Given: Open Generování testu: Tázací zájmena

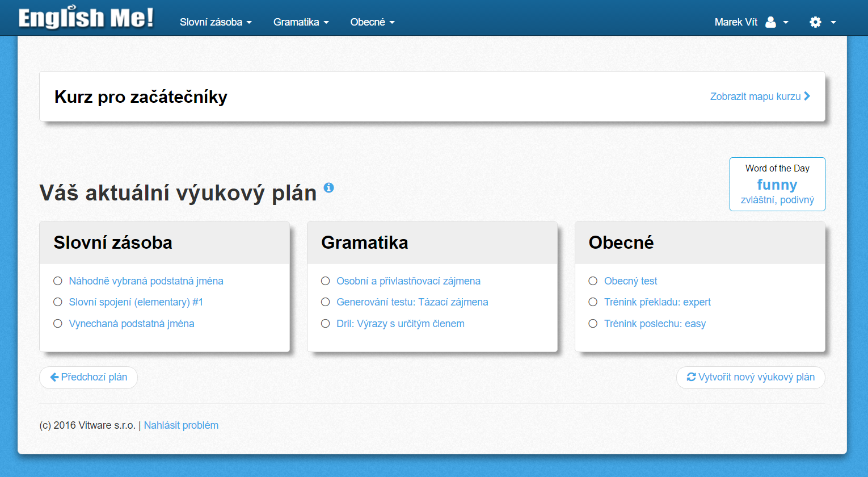Looking at the screenshot, I should pos(412,302).
